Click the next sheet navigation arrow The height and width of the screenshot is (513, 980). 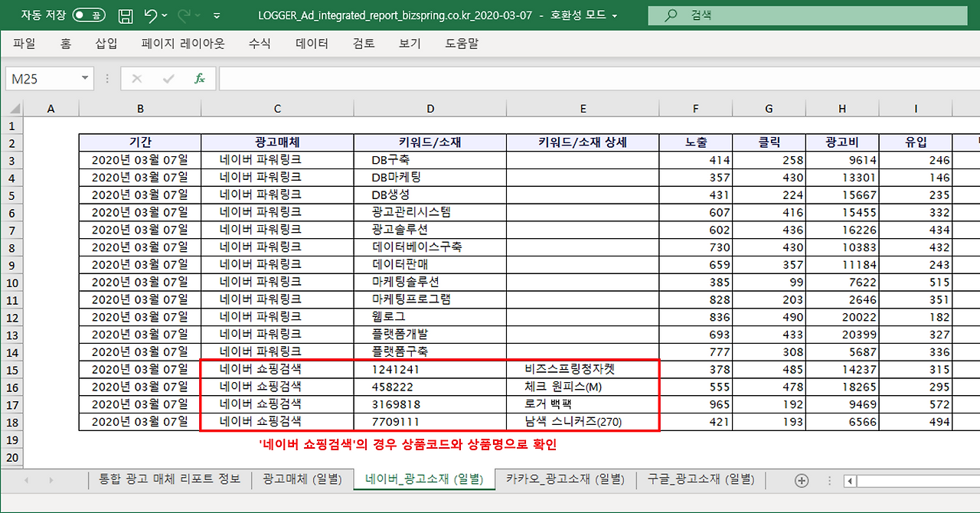(x=51, y=480)
